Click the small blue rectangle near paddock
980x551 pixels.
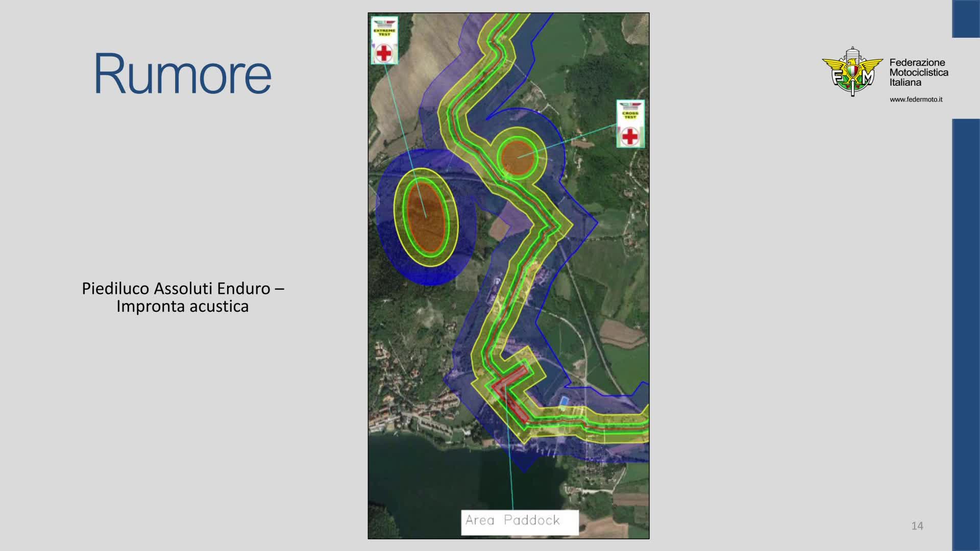563,402
